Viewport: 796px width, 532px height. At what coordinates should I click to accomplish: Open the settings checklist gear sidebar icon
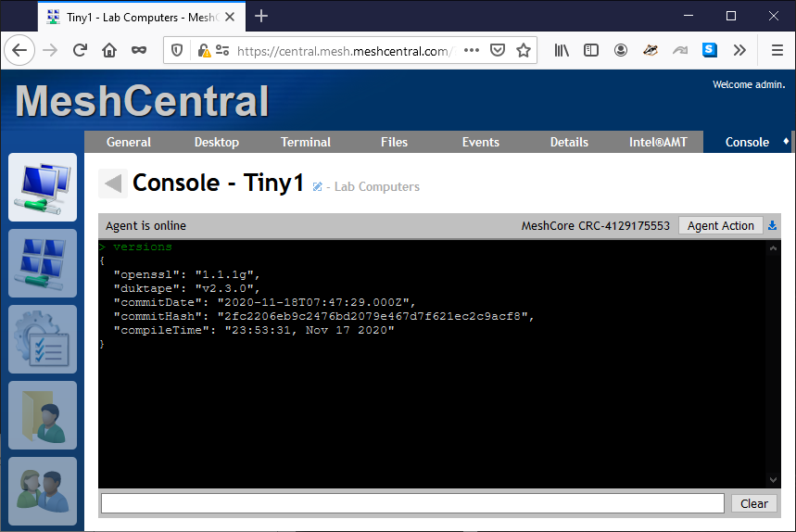tap(43, 339)
